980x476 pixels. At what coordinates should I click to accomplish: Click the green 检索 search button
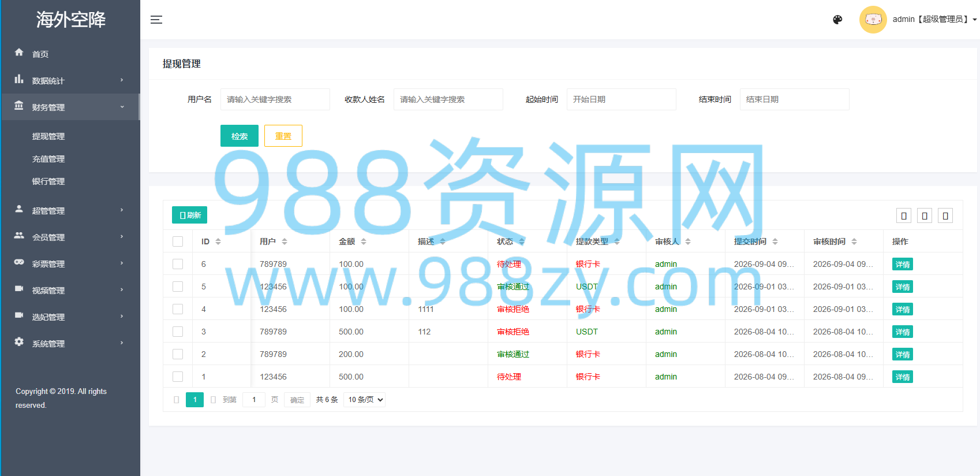pyautogui.click(x=240, y=136)
